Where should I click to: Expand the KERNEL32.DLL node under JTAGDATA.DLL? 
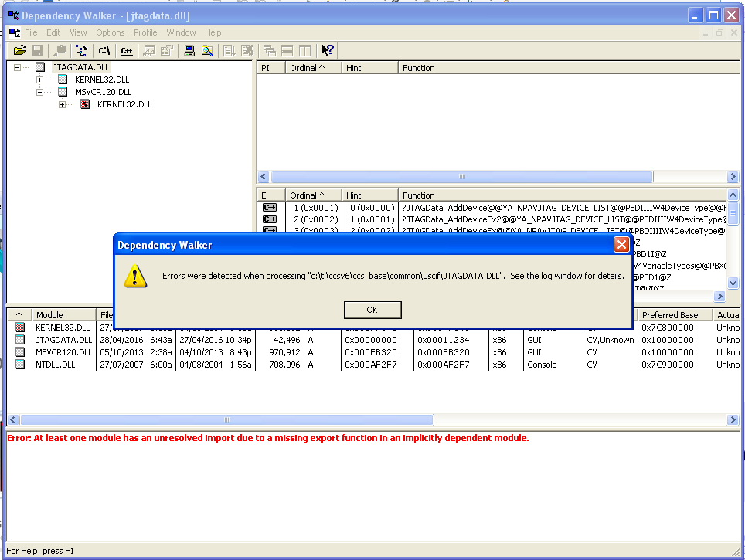pos(40,80)
